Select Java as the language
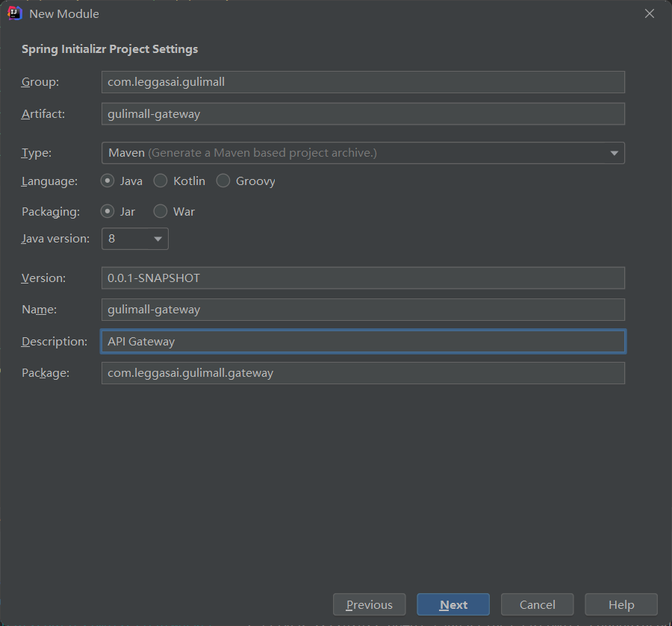 108,181
